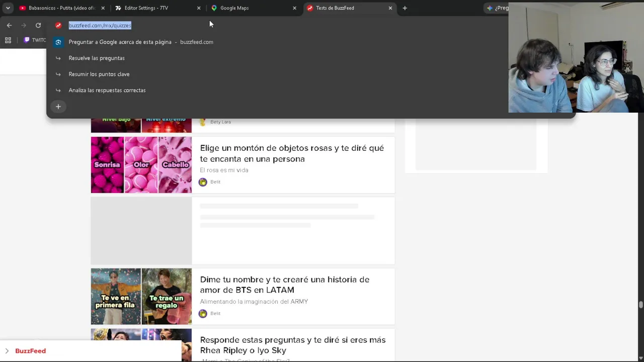Click the Rhea Ripley quiz thumbnail
Screen dimensions: 644x362
(141, 345)
